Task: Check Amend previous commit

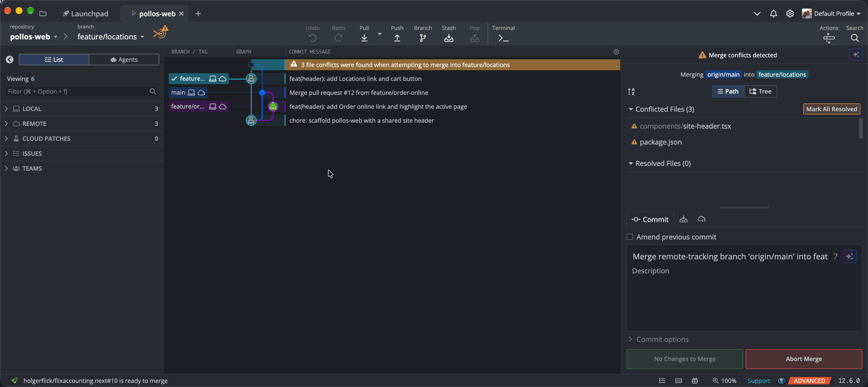Action: [x=630, y=237]
